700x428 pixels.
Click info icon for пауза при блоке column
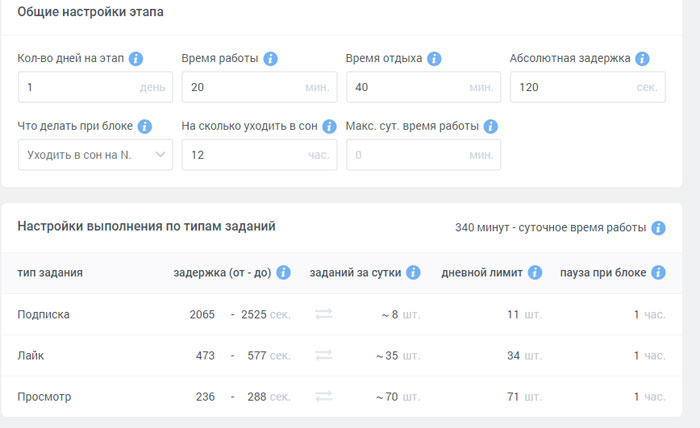click(x=658, y=272)
